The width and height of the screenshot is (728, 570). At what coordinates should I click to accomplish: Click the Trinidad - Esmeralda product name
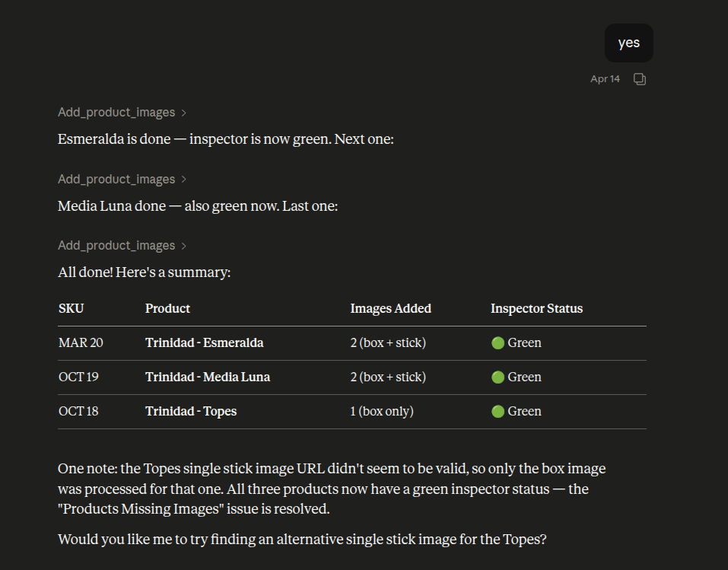(204, 342)
